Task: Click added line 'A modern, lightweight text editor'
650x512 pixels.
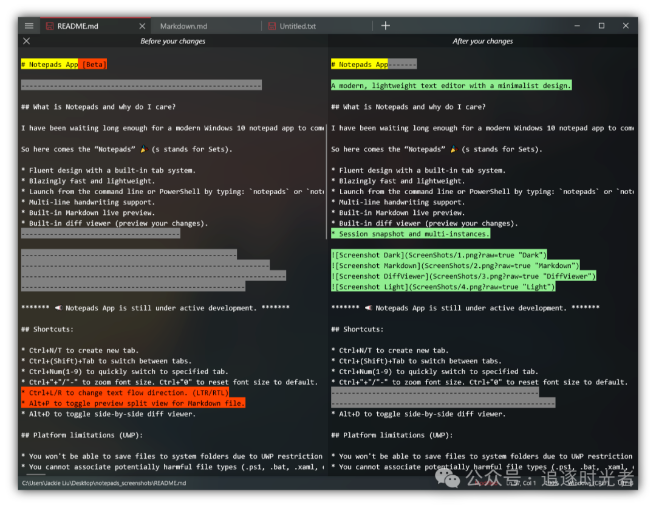Action: [451, 85]
